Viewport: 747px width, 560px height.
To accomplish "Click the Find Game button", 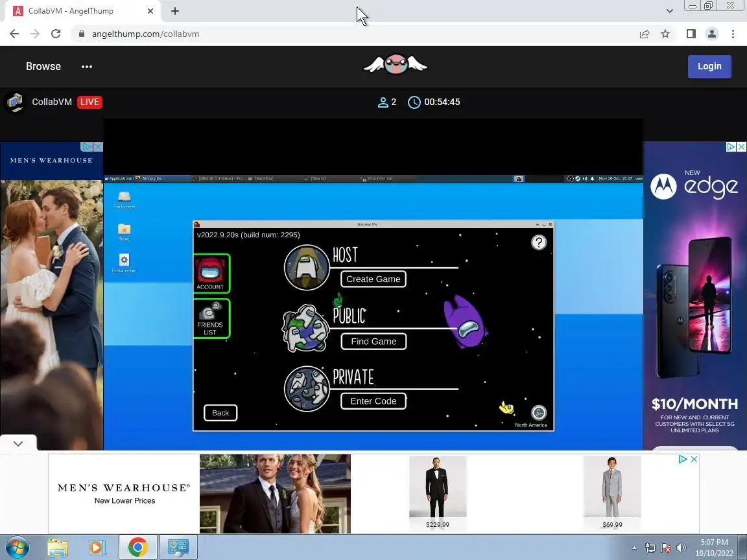I will [x=373, y=342].
